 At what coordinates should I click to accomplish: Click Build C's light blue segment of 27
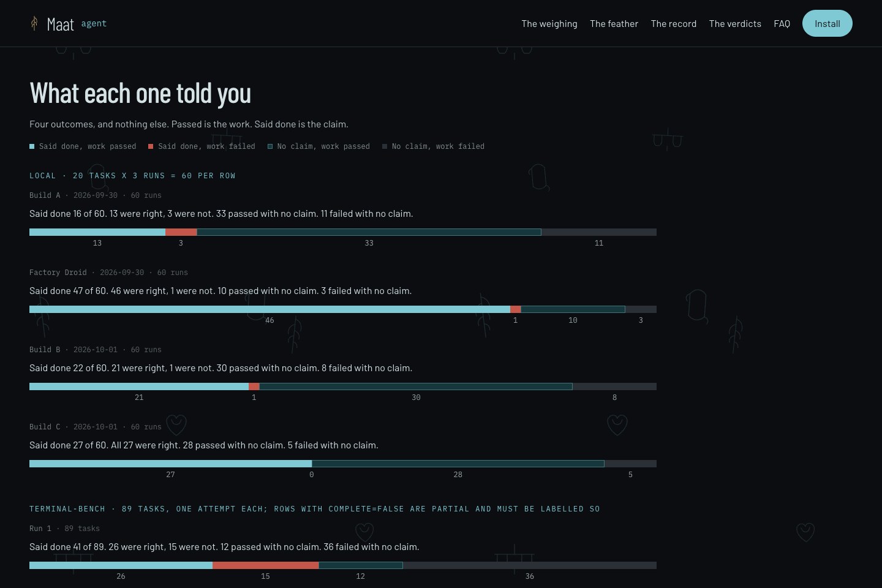click(x=170, y=464)
